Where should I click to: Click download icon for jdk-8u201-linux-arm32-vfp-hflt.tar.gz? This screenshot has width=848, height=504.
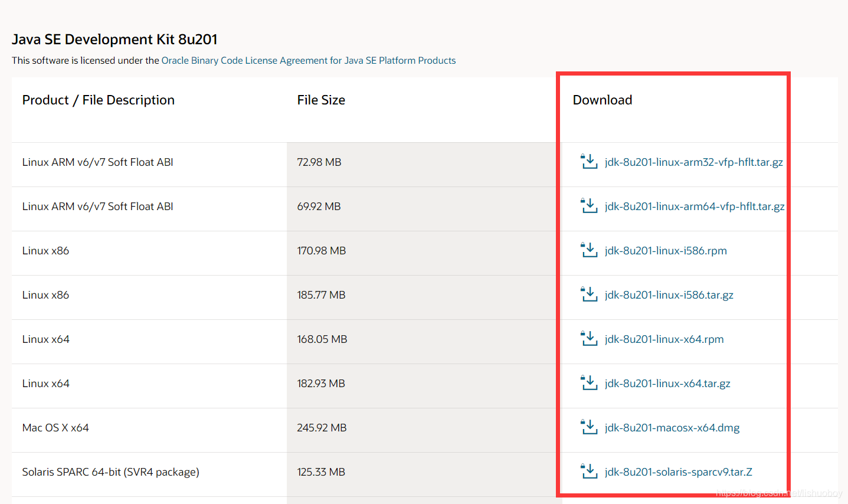[x=589, y=162]
